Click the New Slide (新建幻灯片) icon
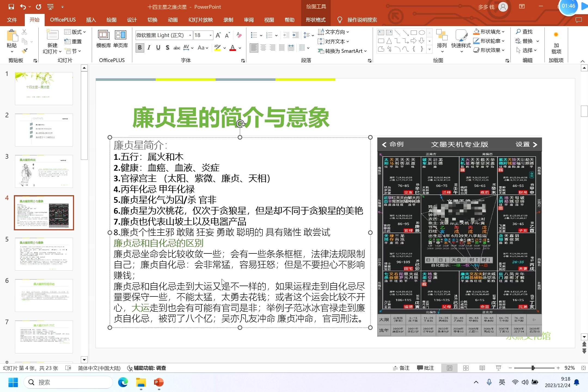This screenshot has height=392, width=588. (53, 35)
